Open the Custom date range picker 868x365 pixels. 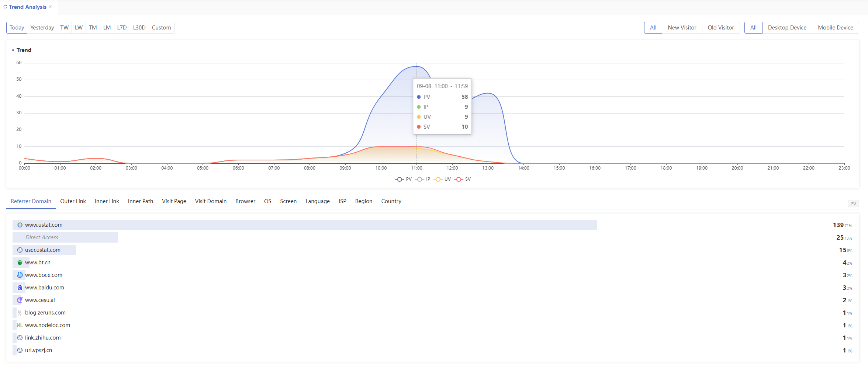161,28
